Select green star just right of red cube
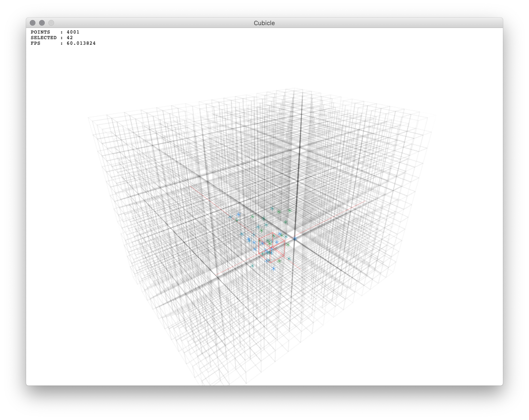Screen dimensions: 529x420 [x=288, y=245]
